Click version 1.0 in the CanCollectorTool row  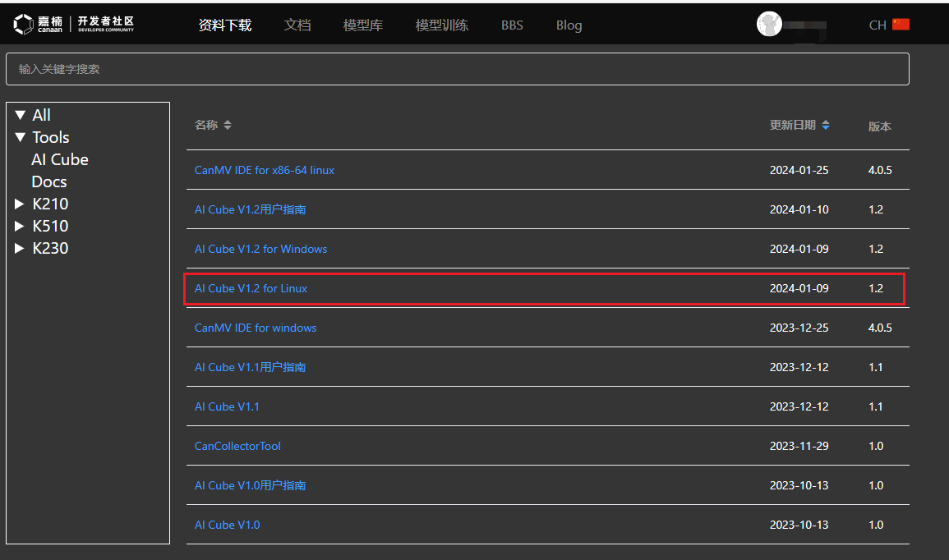click(876, 446)
